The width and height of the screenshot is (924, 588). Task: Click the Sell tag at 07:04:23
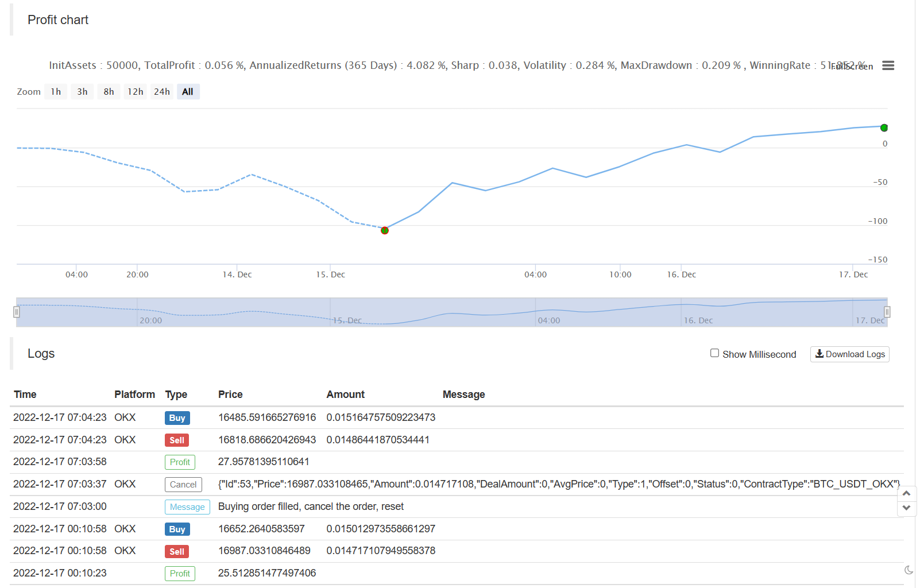(x=177, y=440)
